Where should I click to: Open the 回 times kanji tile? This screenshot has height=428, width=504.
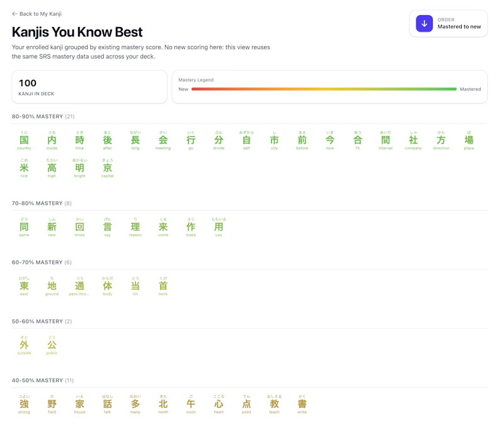click(80, 227)
